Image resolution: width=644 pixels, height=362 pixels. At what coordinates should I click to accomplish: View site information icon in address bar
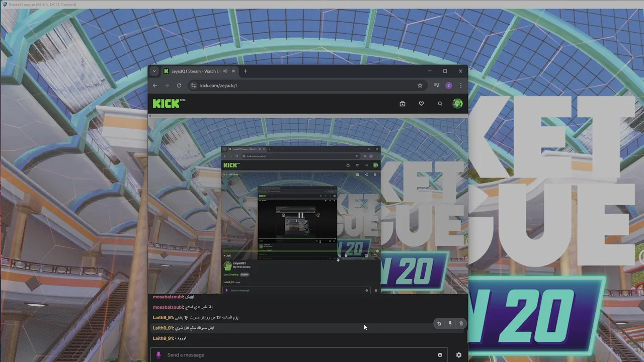(x=193, y=85)
